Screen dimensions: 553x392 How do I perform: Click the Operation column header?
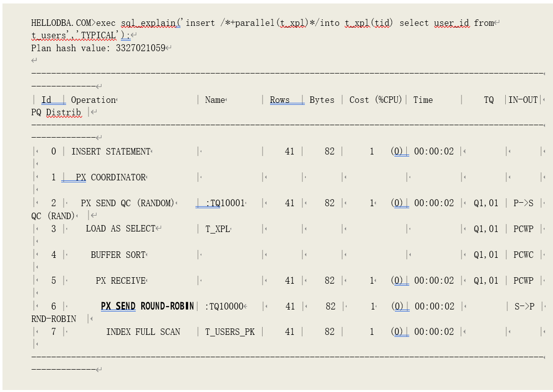click(x=93, y=100)
